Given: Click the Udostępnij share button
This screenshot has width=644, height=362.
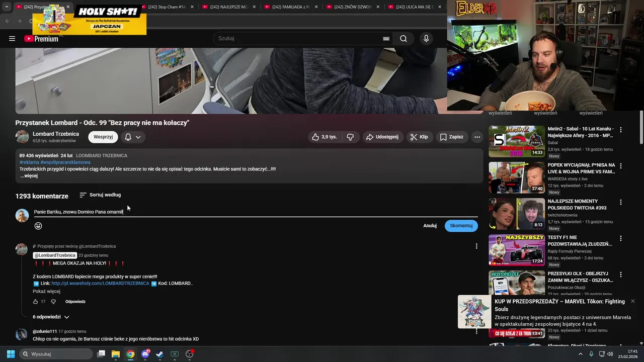Looking at the screenshot, I should [x=382, y=137].
